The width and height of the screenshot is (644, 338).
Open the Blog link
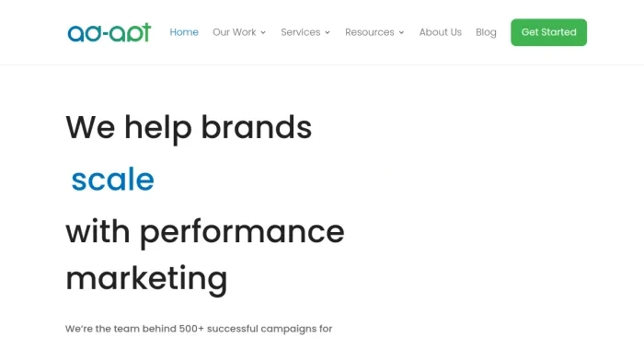[486, 32]
